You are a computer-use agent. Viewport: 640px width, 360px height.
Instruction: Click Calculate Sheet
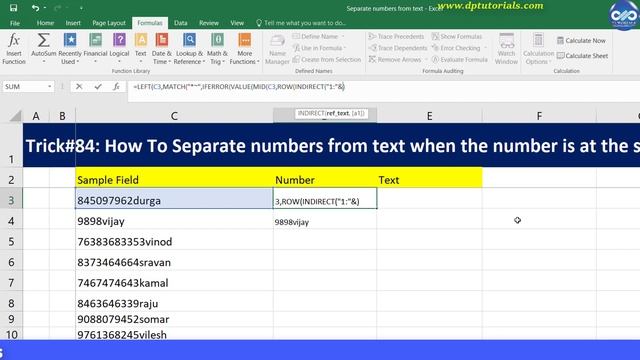tap(582, 56)
